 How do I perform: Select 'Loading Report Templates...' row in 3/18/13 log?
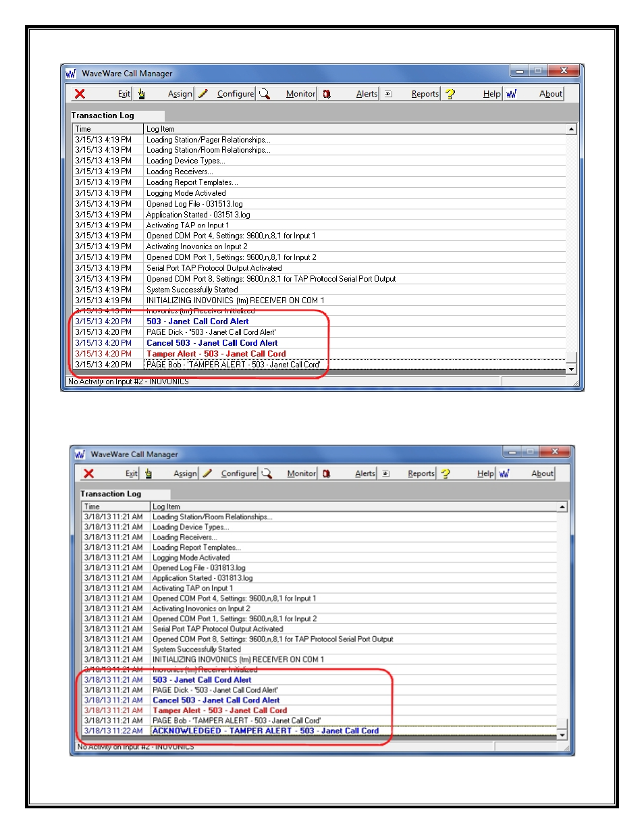tap(319, 548)
